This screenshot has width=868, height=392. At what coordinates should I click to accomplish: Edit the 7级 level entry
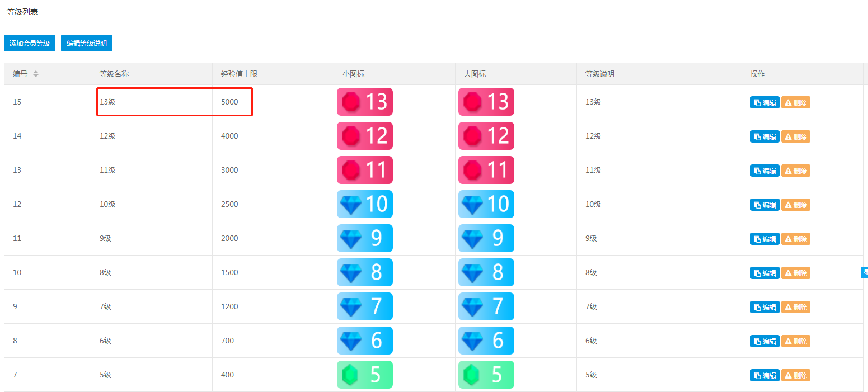pos(764,307)
